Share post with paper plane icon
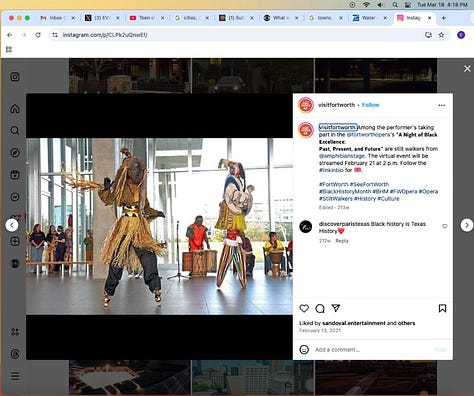This screenshot has height=396, width=474. click(x=336, y=308)
